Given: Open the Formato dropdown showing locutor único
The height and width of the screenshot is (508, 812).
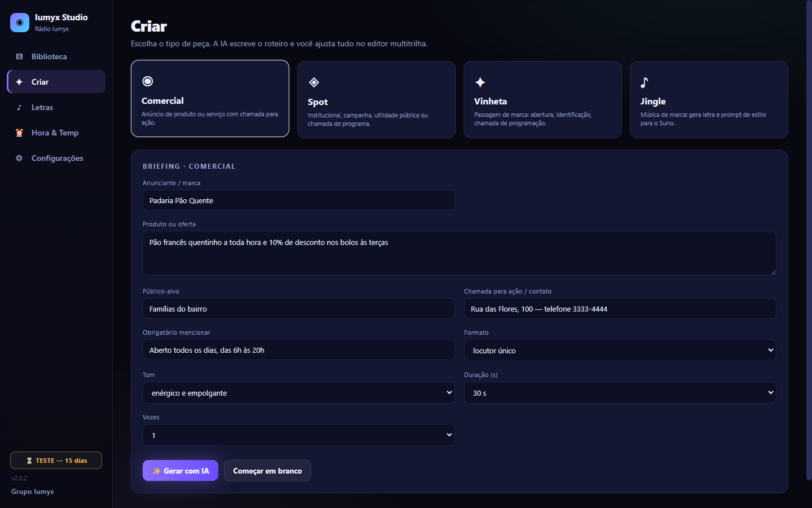Looking at the screenshot, I should (x=620, y=351).
